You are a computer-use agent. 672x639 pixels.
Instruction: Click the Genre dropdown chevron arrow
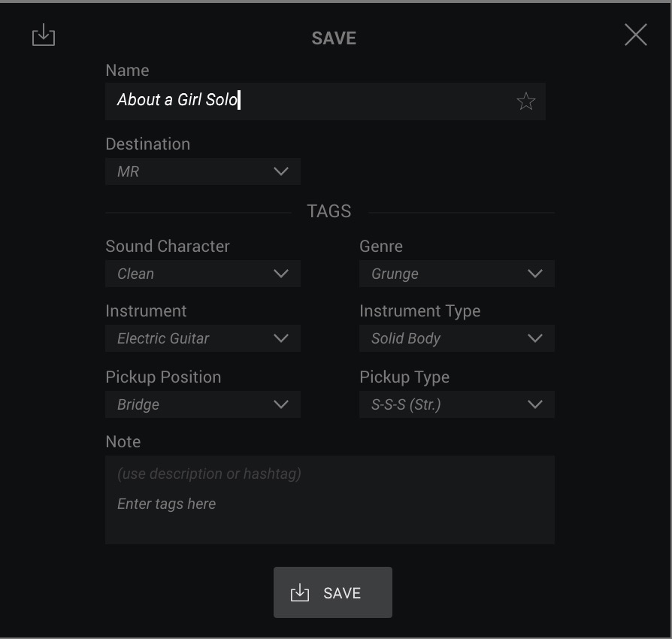pos(535,274)
